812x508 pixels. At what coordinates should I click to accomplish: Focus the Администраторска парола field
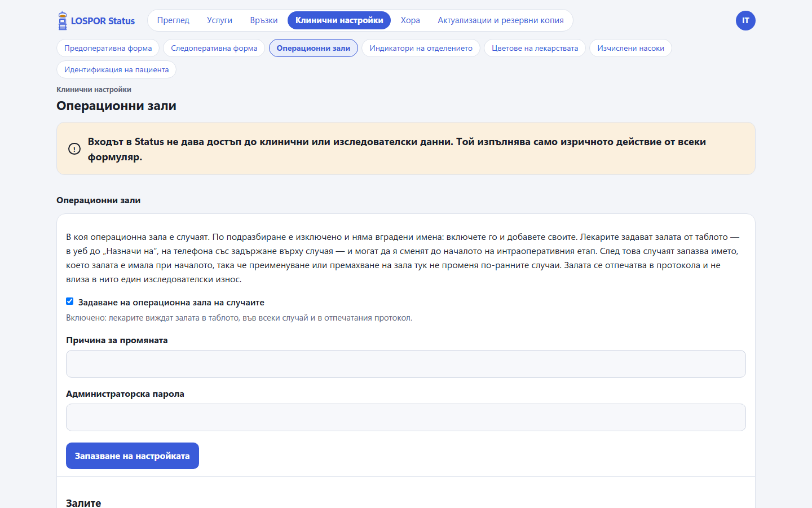[406, 418]
